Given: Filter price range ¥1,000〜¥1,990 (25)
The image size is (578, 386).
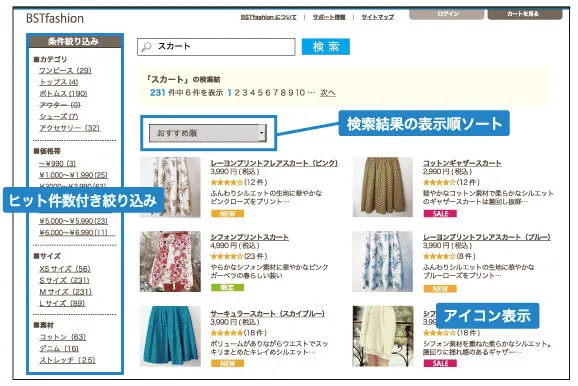Looking at the screenshot, I should (73, 175).
